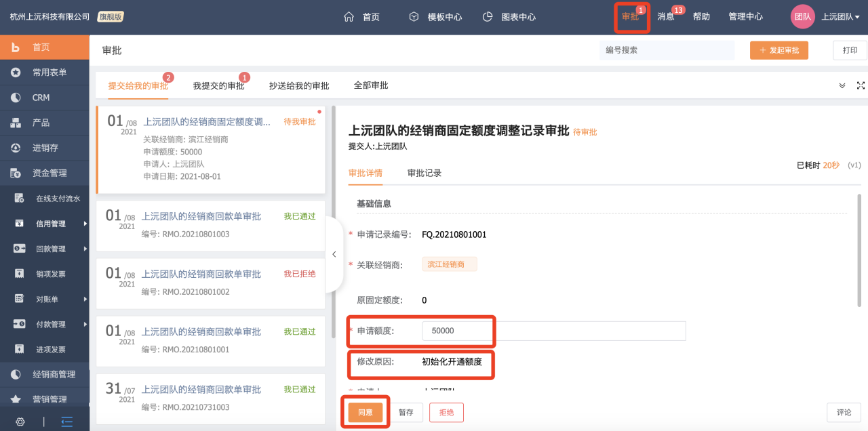Click the 发起审批 button
The height and width of the screenshot is (431, 868).
[778, 50]
